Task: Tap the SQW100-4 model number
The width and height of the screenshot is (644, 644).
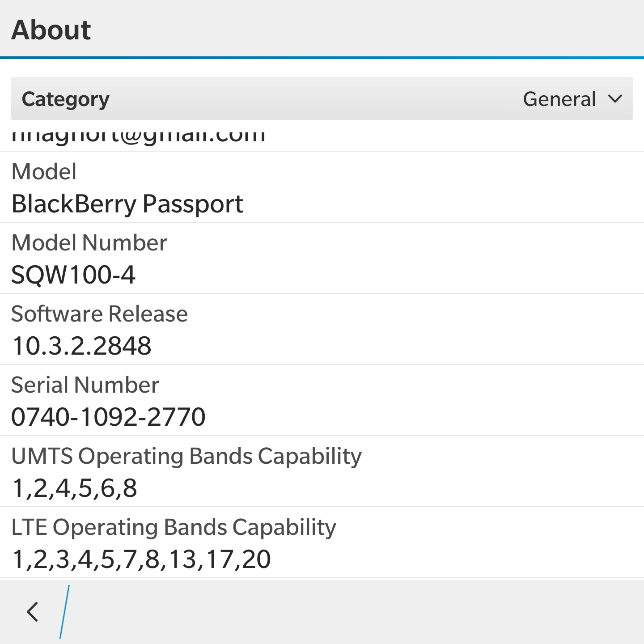Action: [x=73, y=275]
